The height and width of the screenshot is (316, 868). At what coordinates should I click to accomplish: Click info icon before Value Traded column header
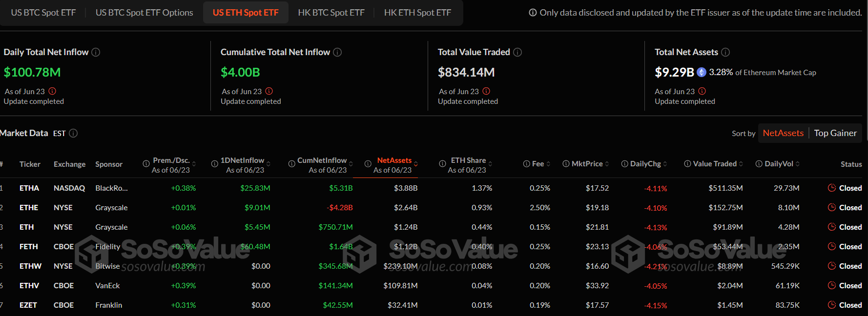pos(687,164)
